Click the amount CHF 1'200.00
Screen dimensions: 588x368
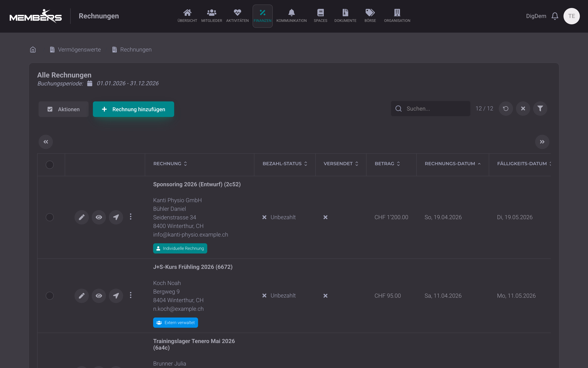pyautogui.click(x=391, y=217)
